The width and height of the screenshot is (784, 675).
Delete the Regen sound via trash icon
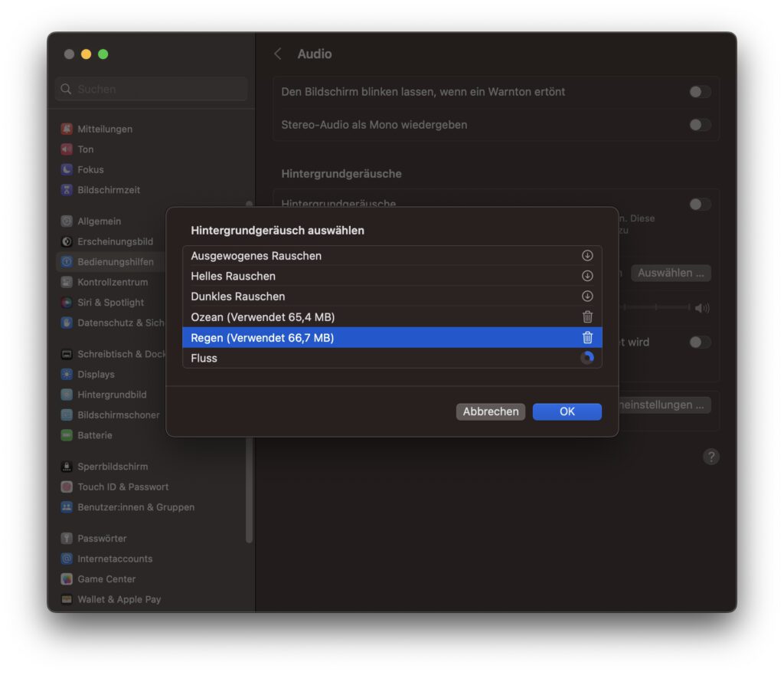pyautogui.click(x=587, y=338)
